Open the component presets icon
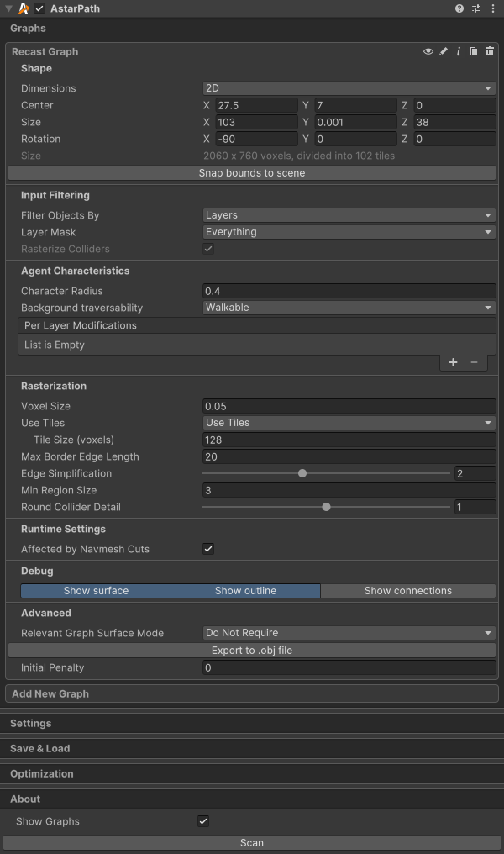This screenshot has height=854, width=504. [x=476, y=8]
